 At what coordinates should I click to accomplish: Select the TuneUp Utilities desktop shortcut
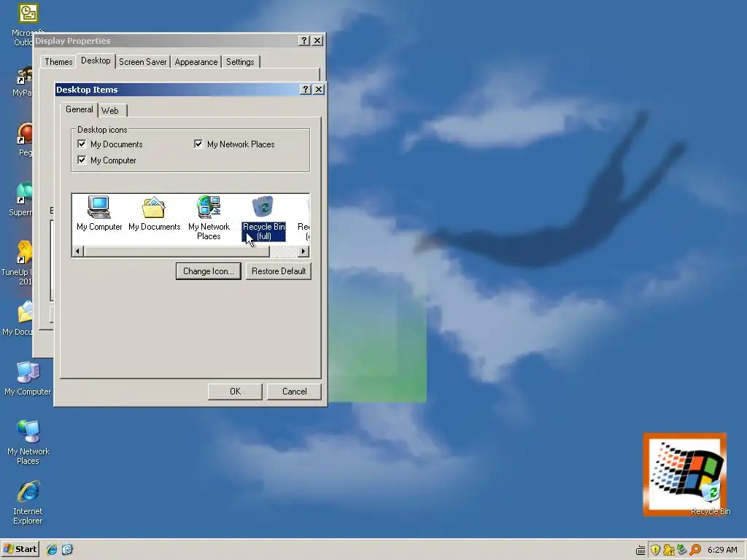(19, 262)
